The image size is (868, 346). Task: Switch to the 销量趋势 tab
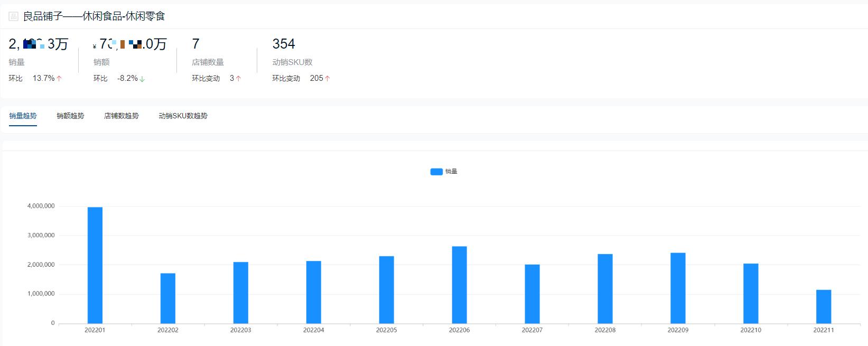23,116
